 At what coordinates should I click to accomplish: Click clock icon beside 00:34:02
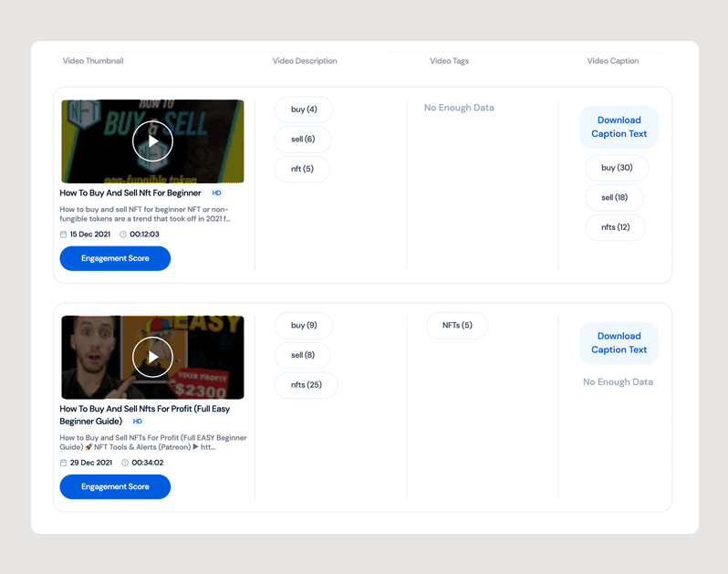(125, 463)
